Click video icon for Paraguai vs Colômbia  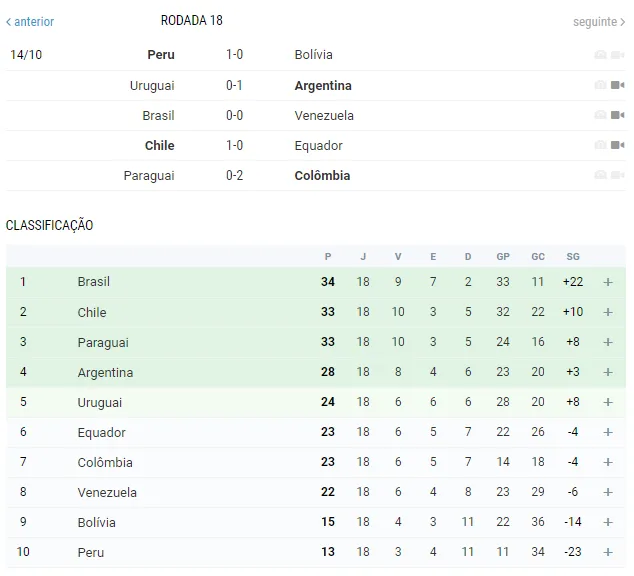point(617,175)
